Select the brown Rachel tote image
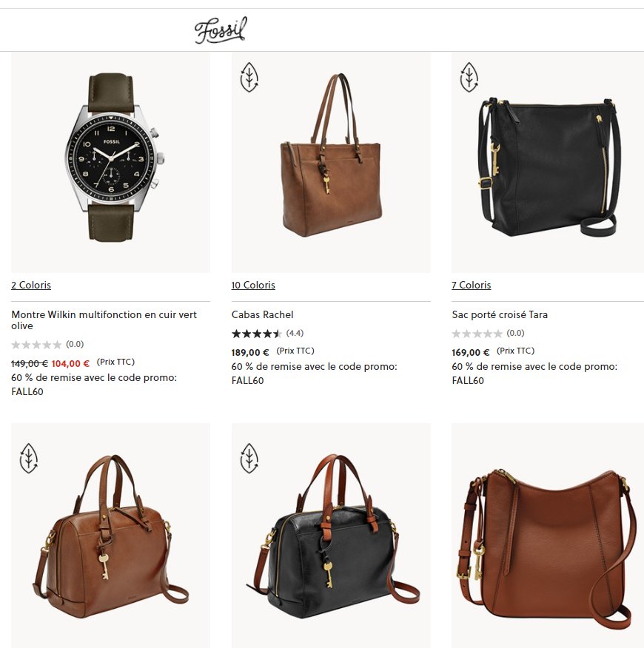644x648 pixels. (331, 163)
